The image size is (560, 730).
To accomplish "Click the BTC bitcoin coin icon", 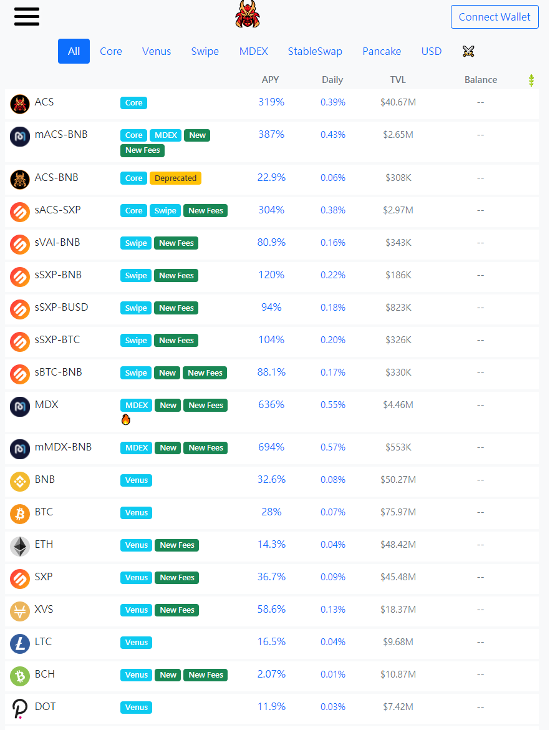I will [20, 514].
